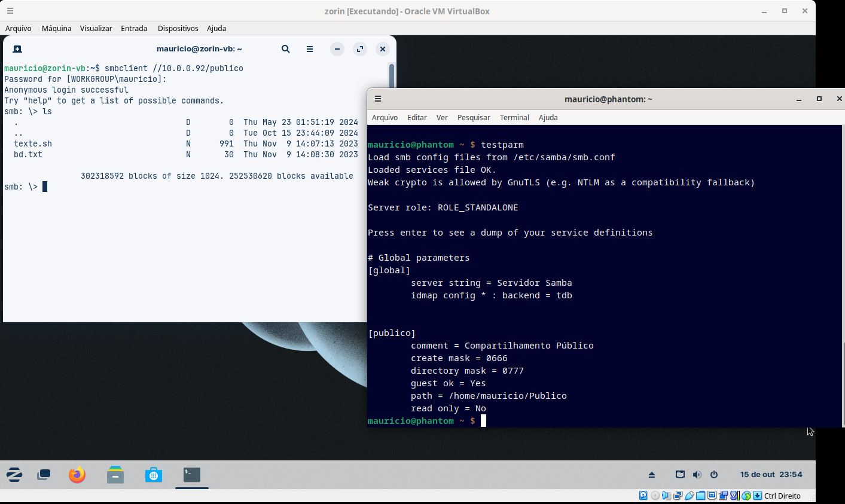Open the phantom terminal window menu button
The width and height of the screenshot is (845, 504).
click(378, 99)
